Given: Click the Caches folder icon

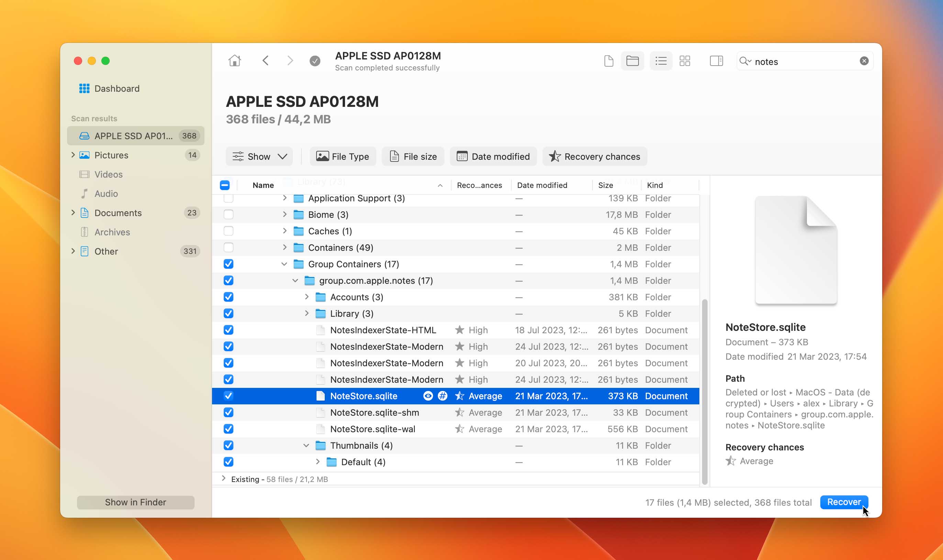Looking at the screenshot, I should [x=299, y=231].
